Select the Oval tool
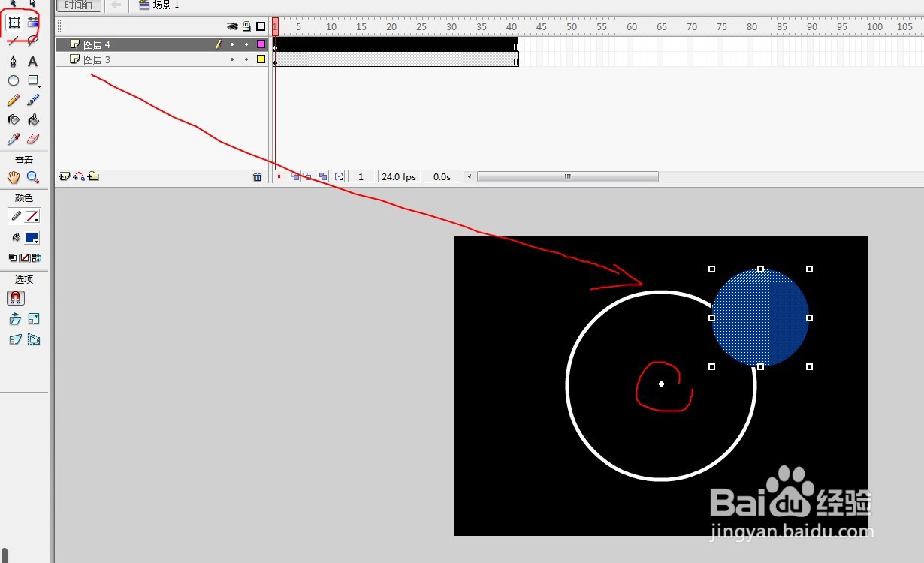Screen dimensions: 924x563 [x=14, y=80]
